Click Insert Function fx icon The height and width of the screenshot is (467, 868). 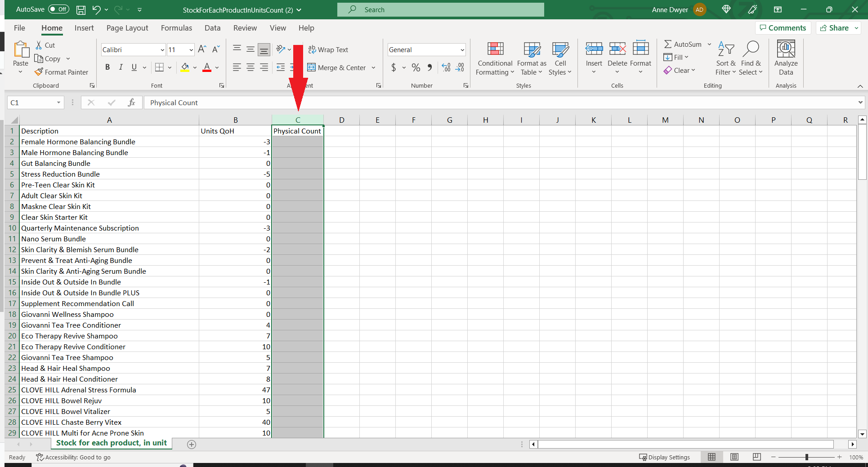131,102
